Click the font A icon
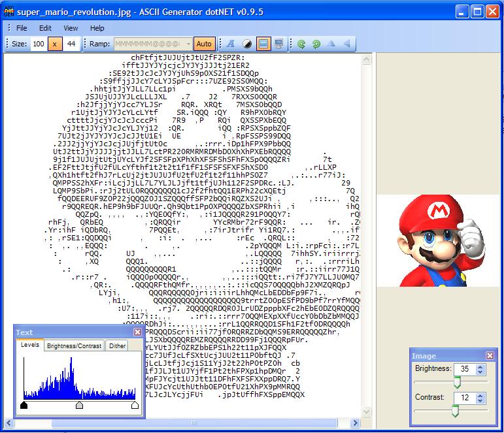The image size is (504, 433). point(231,44)
